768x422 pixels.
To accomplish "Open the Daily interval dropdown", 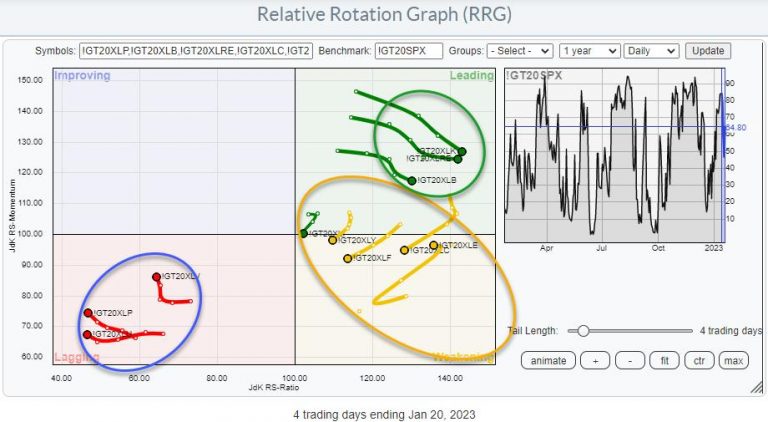I will click(x=651, y=50).
